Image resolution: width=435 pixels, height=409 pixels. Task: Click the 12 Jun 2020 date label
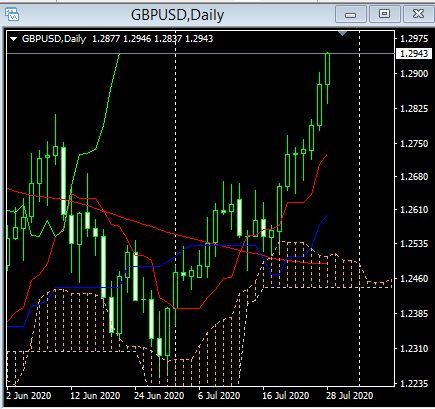coord(95,396)
